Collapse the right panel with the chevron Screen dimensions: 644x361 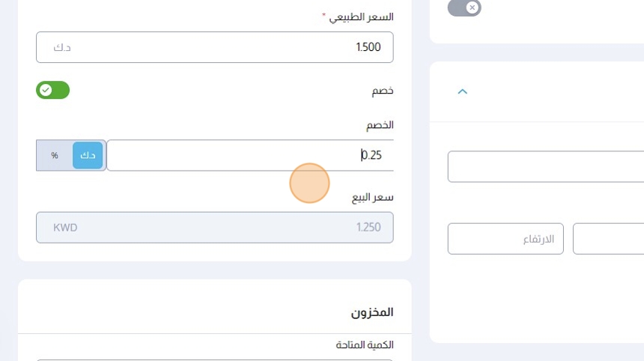click(x=462, y=91)
